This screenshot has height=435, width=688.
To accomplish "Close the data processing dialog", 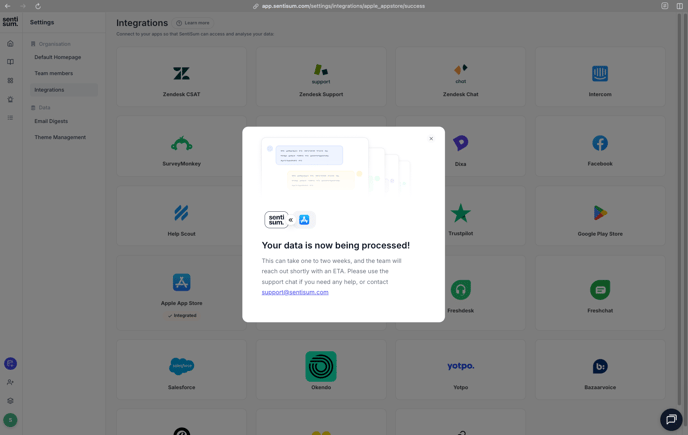I will pos(431,139).
